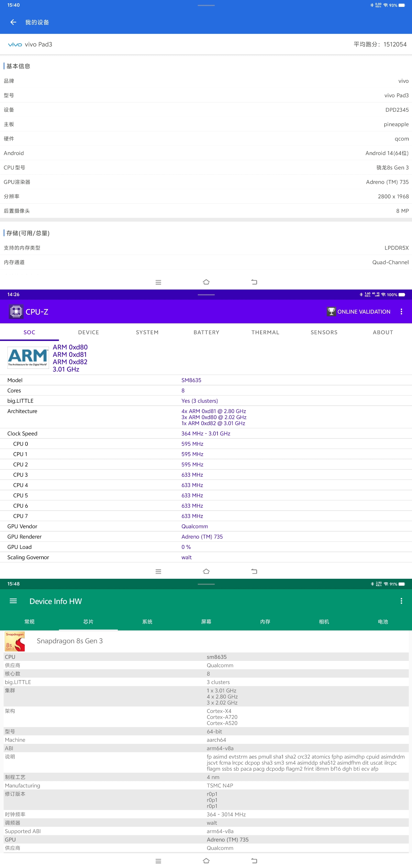Tap the 制程工艺 4 nm row
This screenshot has height=868, width=412.
point(206,777)
